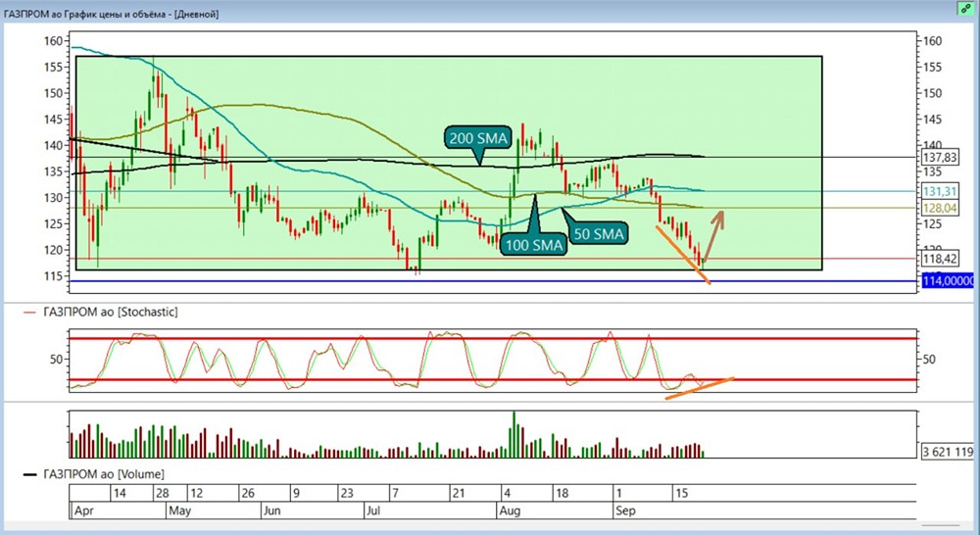Click date label 14 in April
Image resolution: width=980 pixels, height=535 pixels.
[120, 493]
